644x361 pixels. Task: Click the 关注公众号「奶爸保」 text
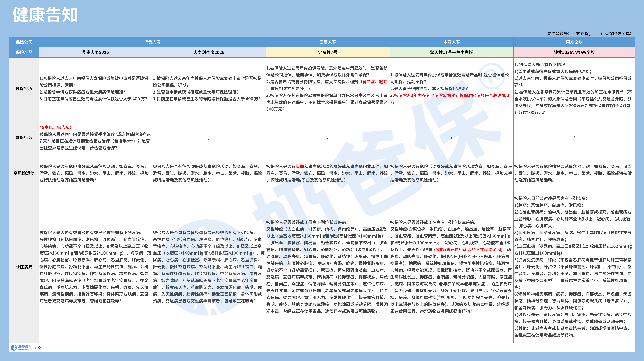(569, 34)
